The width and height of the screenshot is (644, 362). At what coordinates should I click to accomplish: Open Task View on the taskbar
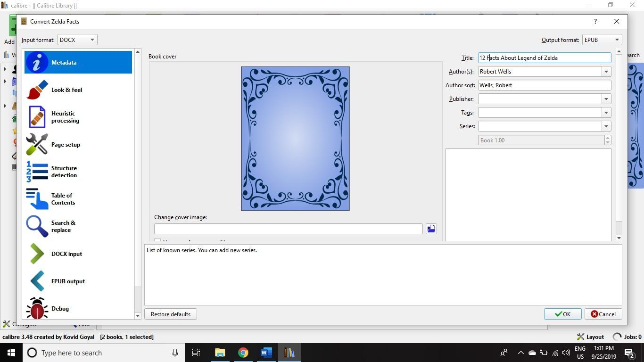coord(196,353)
